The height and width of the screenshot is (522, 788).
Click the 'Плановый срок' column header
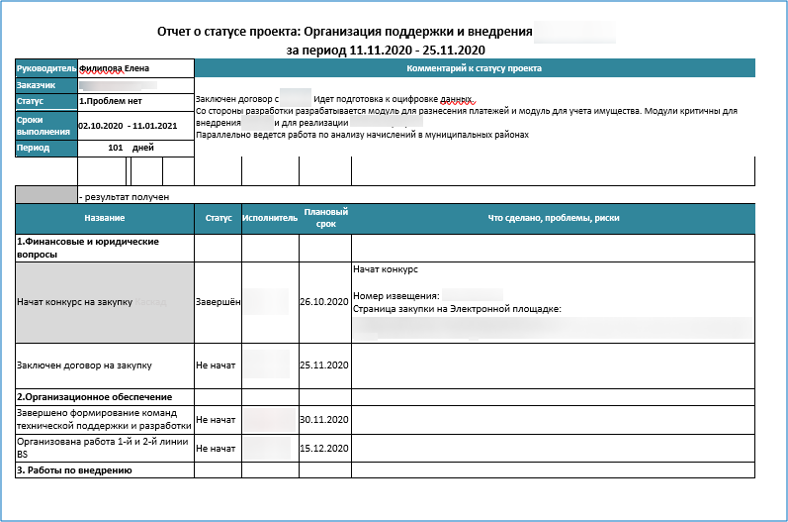coord(325,219)
